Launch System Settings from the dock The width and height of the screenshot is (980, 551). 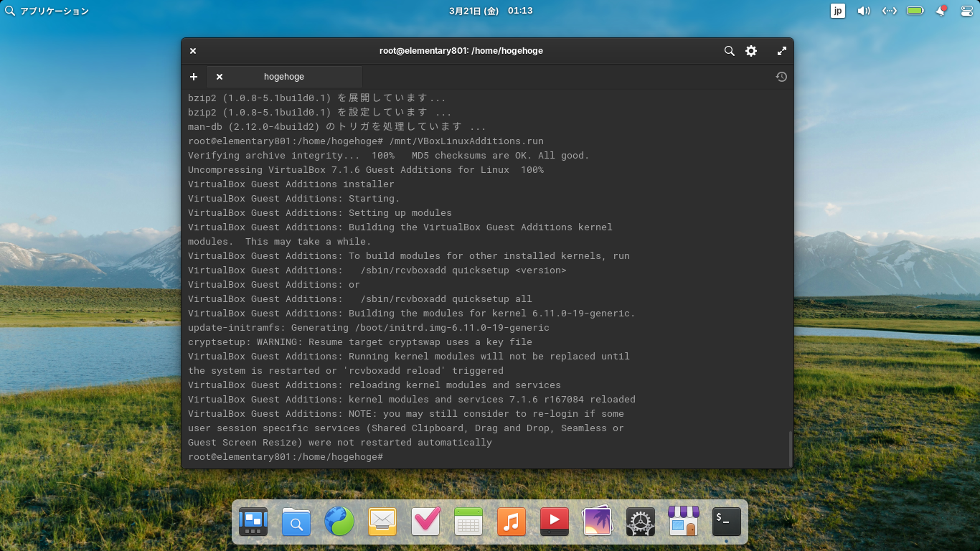pyautogui.click(x=641, y=522)
